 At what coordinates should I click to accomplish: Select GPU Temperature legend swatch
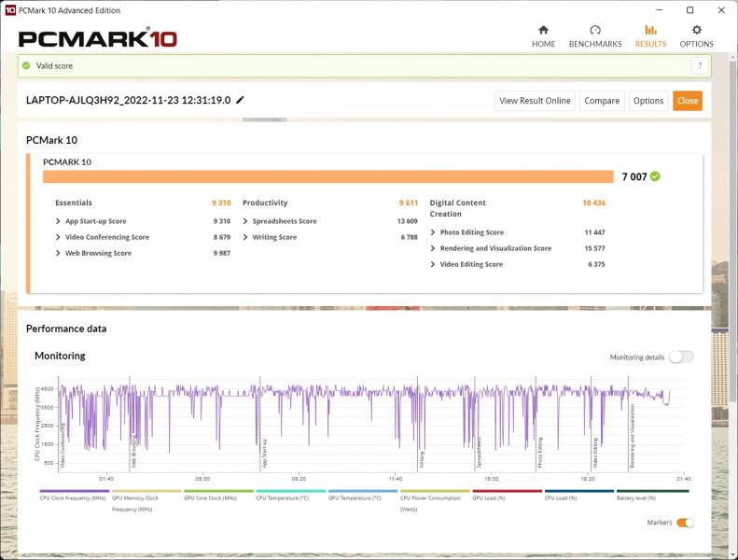click(363, 491)
